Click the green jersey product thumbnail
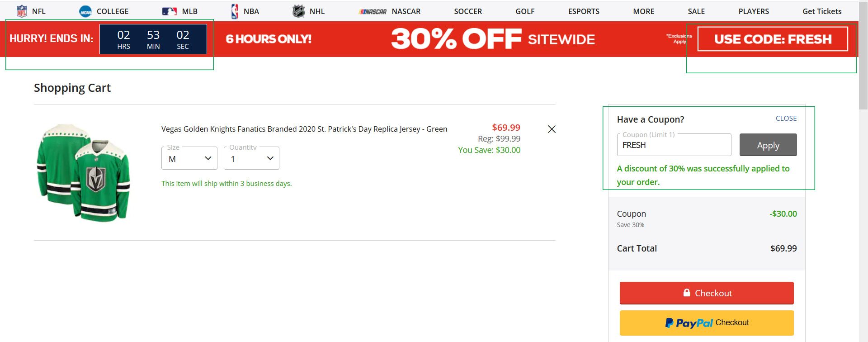 pyautogui.click(x=84, y=172)
